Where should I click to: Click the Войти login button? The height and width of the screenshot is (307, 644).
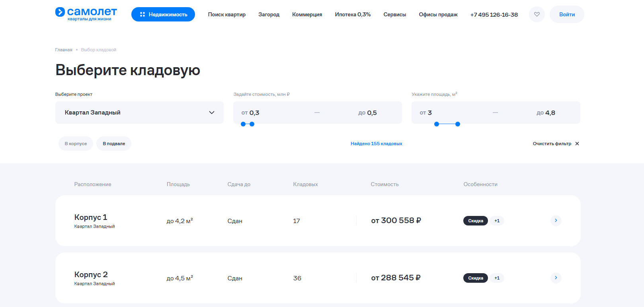(567, 14)
